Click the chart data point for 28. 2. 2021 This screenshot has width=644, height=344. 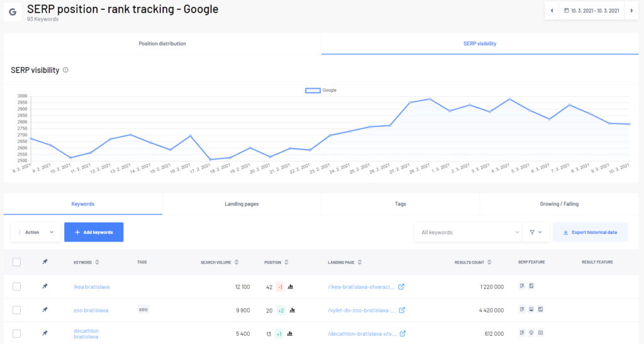coord(430,99)
